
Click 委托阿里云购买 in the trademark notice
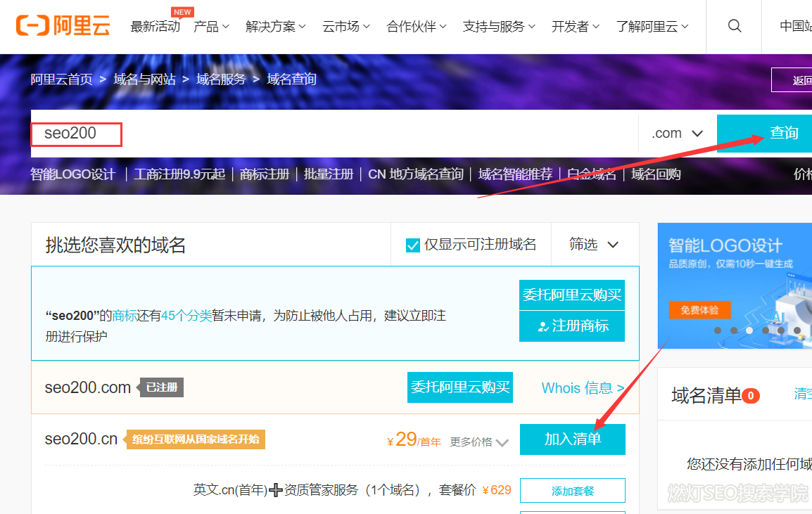point(572,295)
